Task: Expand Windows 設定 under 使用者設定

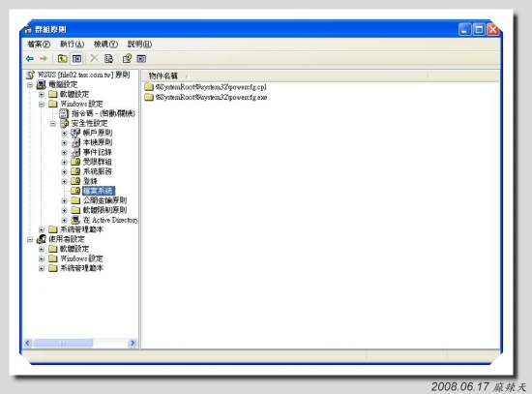Action: (42, 258)
